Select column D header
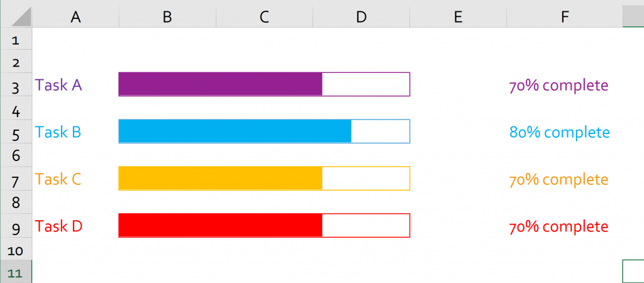This screenshot has height=283, width=644. coord(361,16)
